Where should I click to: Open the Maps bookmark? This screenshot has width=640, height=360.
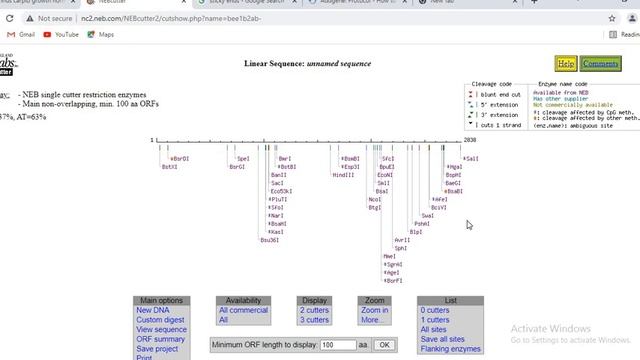point(100,35)
